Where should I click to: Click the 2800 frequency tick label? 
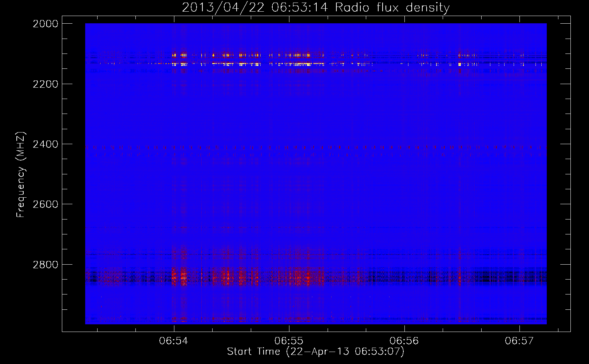tap(46, 265)
